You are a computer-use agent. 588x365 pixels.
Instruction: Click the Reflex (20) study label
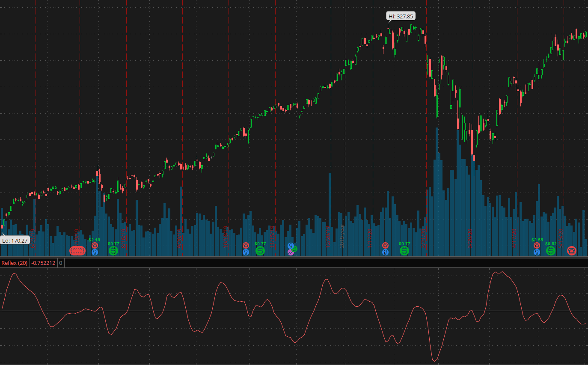pos(14,263)
